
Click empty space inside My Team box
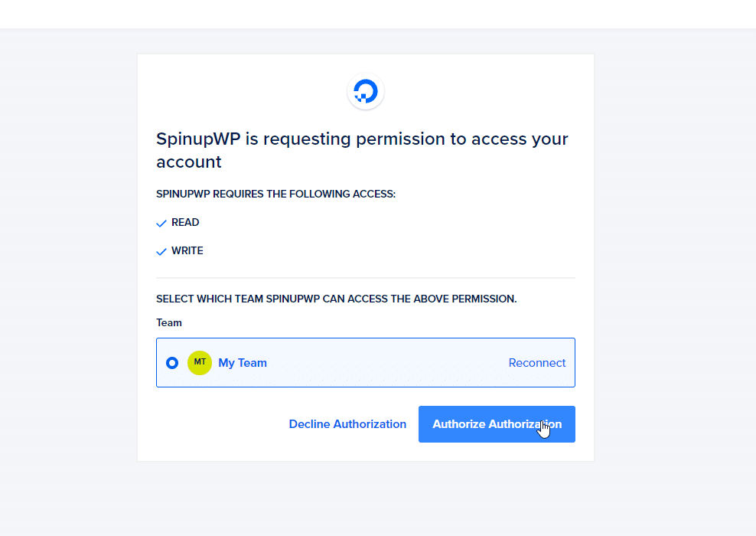click(x=386, y=363)
